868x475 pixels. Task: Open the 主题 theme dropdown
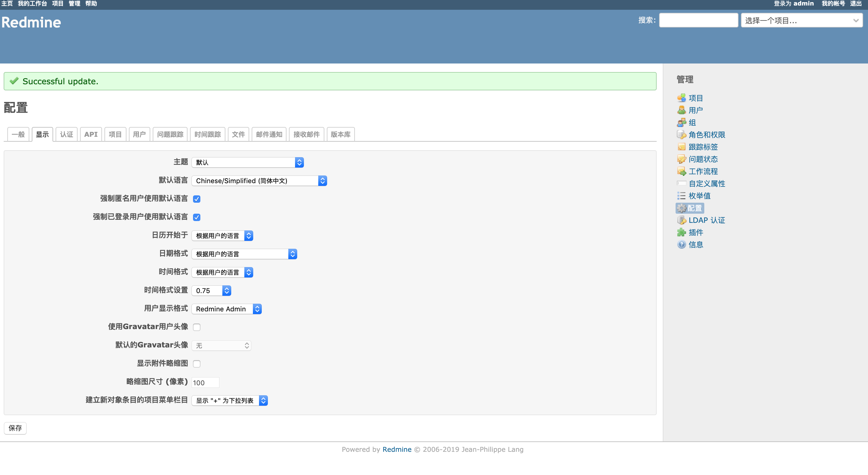(x=248, y=162)
